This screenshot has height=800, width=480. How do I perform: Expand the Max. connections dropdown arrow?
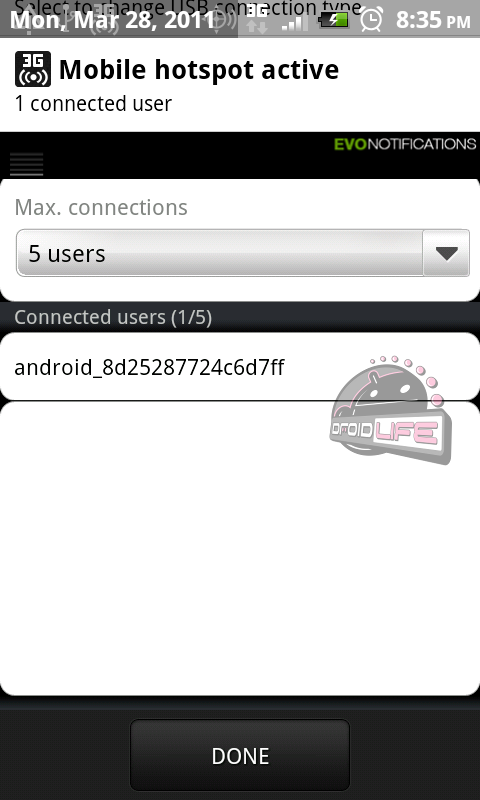[x=446, y=253]
